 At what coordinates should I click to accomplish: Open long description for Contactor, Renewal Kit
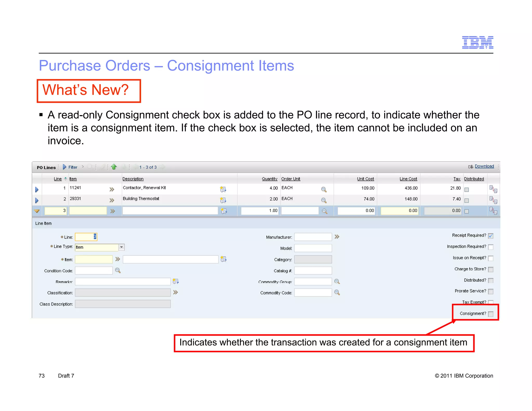tap(223, 189)
